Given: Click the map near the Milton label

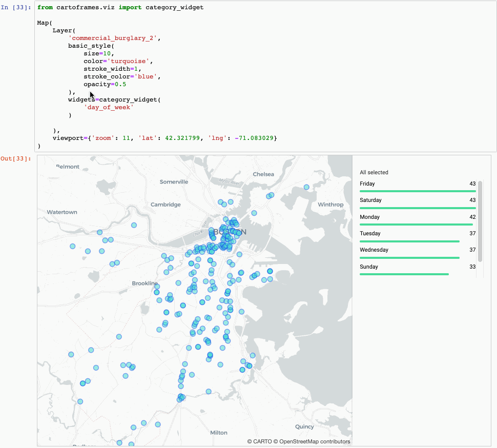Looking at the screenshot, I should [x=219, y=432].
